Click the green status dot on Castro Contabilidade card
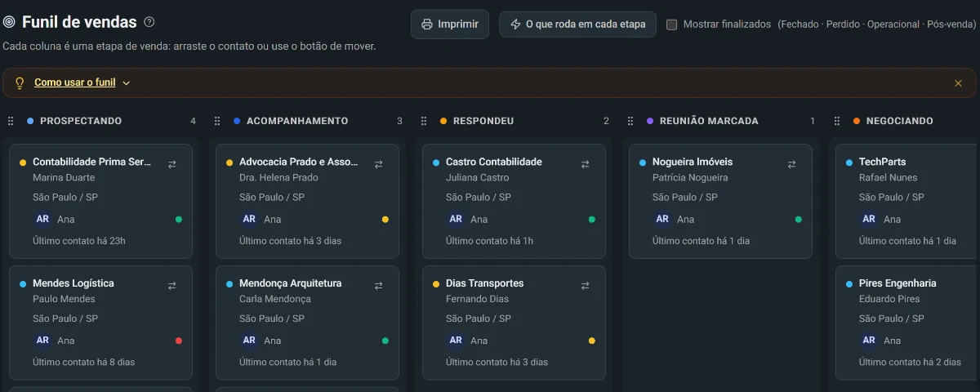Image resolution: width=980 pixels, height=392 pixels. (x=592, y=219)
